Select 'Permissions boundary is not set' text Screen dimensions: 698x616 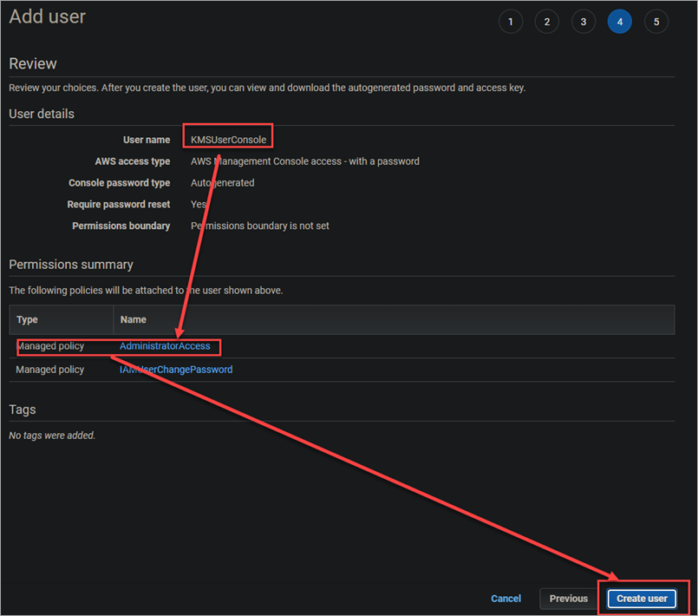[x=260, y=226]
